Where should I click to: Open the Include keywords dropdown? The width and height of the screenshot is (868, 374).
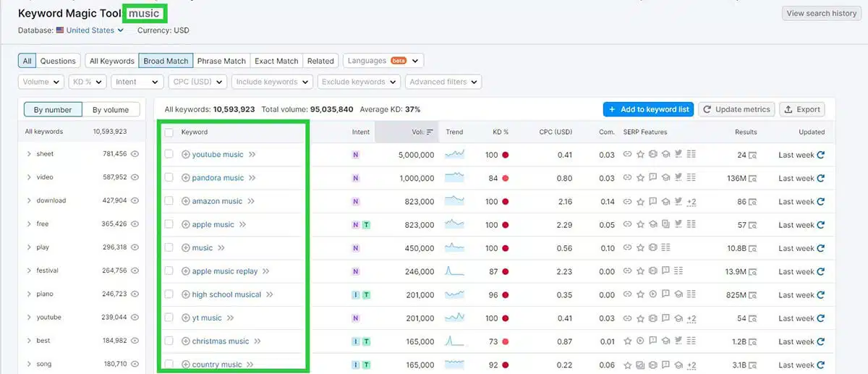(272, 82)
